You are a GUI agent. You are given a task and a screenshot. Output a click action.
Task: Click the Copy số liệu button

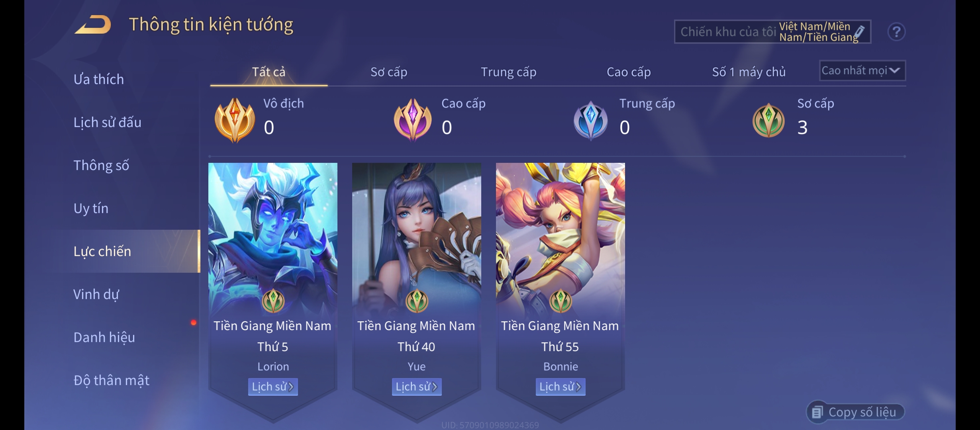click(856, 412)
